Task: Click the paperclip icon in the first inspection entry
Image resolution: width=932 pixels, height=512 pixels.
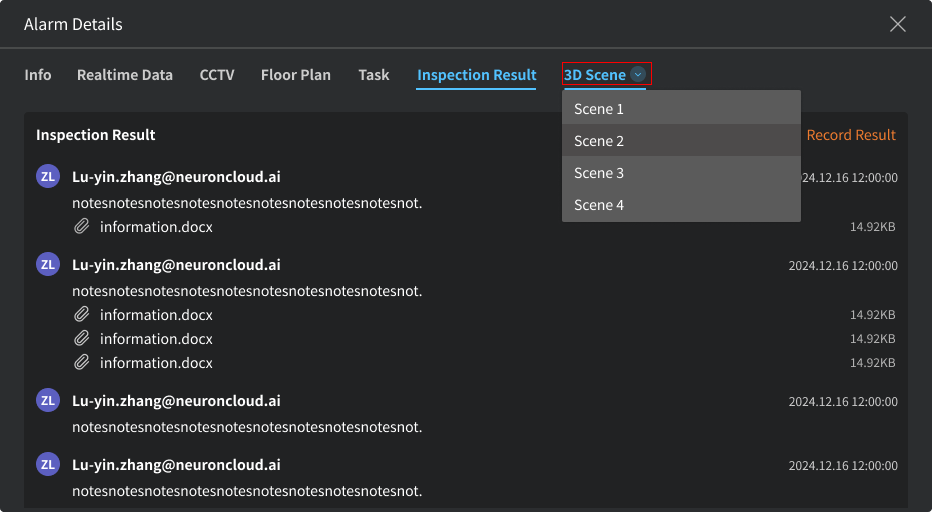Action: [x=82, y=227]
